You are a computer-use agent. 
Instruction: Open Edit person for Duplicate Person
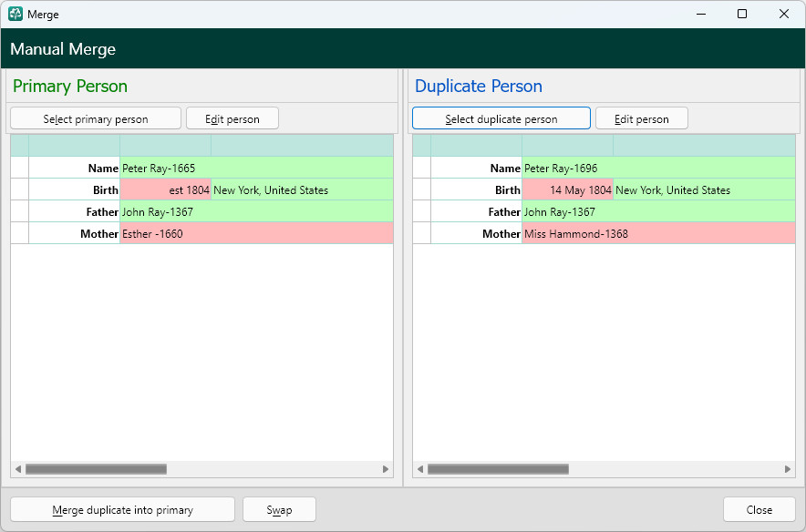coord(642,118)
